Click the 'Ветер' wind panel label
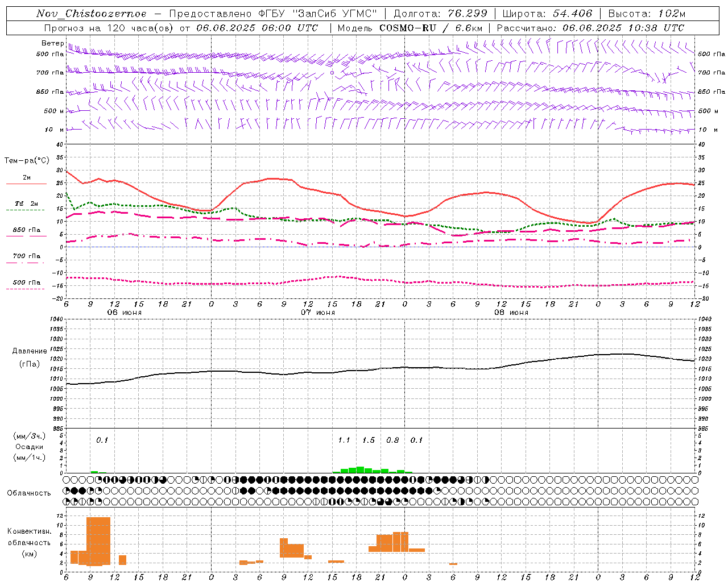 [52, 43]
